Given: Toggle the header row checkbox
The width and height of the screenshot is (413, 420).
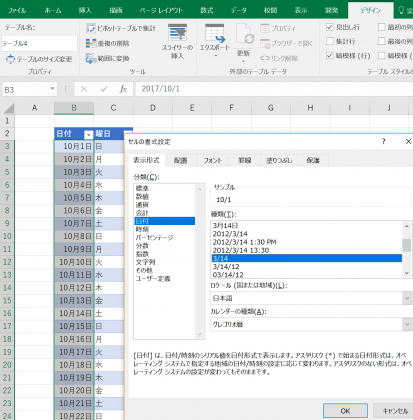Looking at the screenshot, I should 329,27.
